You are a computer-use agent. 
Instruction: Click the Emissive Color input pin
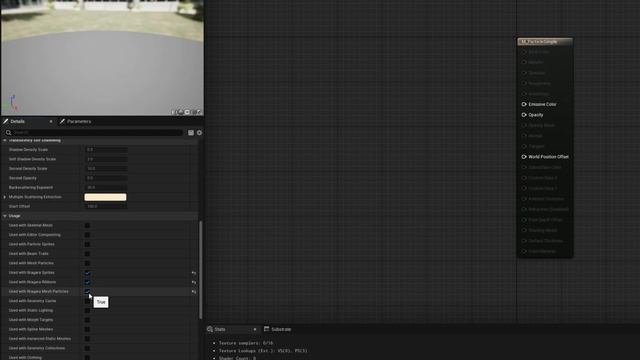[x=524, y=104]
